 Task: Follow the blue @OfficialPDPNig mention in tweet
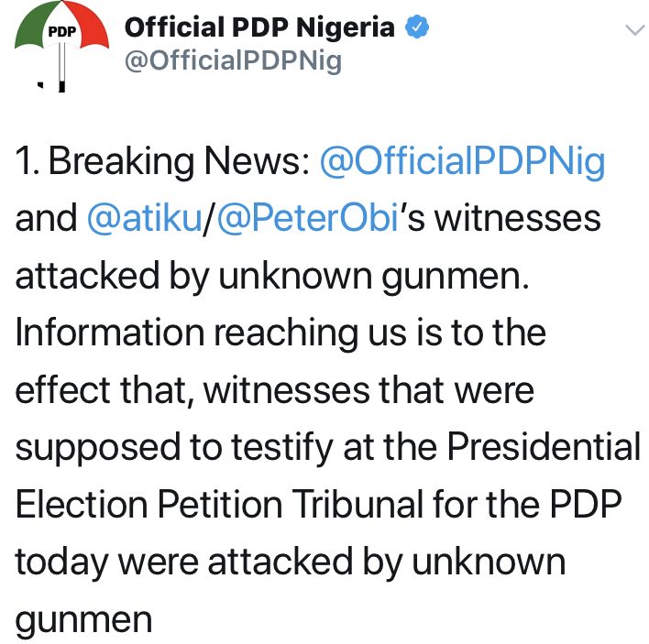coord(463,161)
